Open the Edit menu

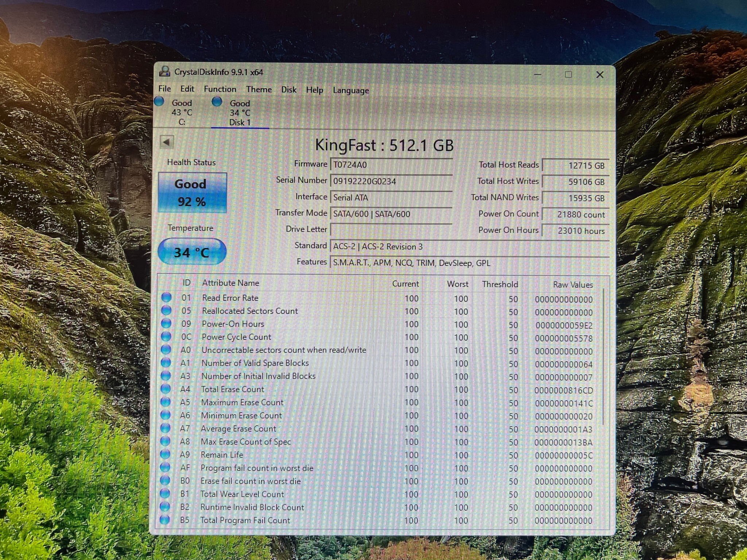coord(187,89)
